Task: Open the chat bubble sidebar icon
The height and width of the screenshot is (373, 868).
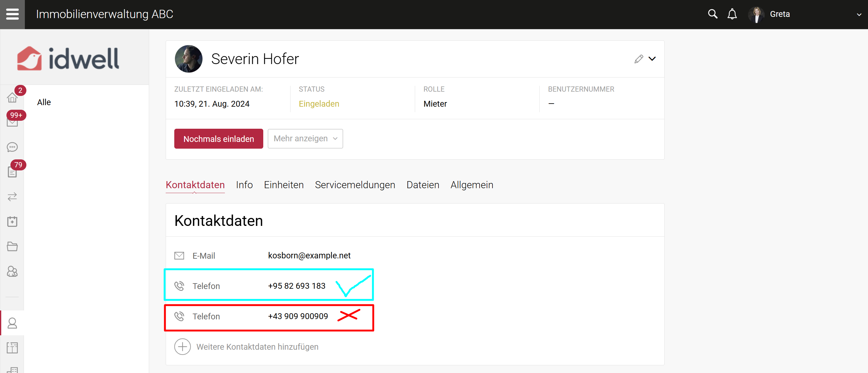Action: [13, 147]
